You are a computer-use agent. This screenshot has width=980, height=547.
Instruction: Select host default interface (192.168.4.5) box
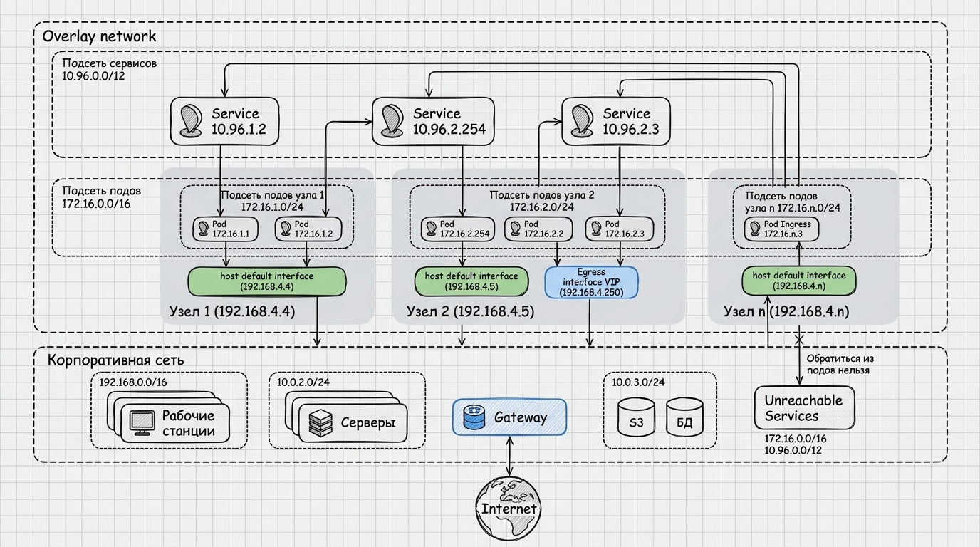[471, 281]
